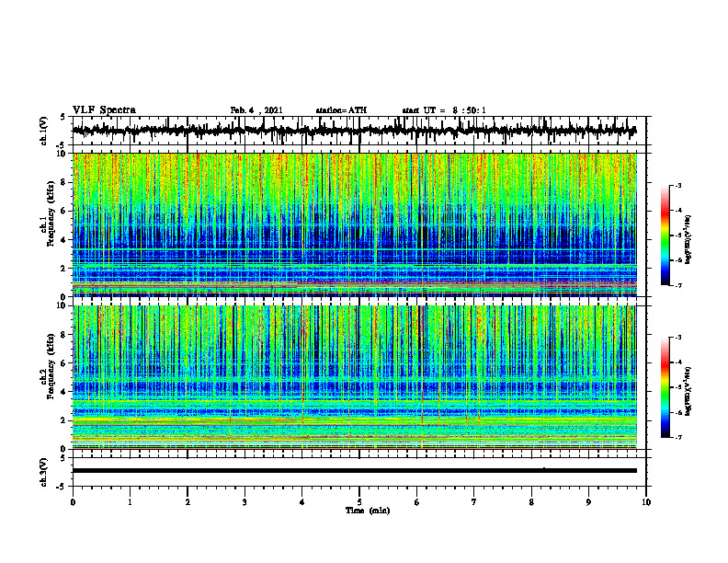
Task: Click the time axis tick label "1"
Action: click(x=130, y=502)
